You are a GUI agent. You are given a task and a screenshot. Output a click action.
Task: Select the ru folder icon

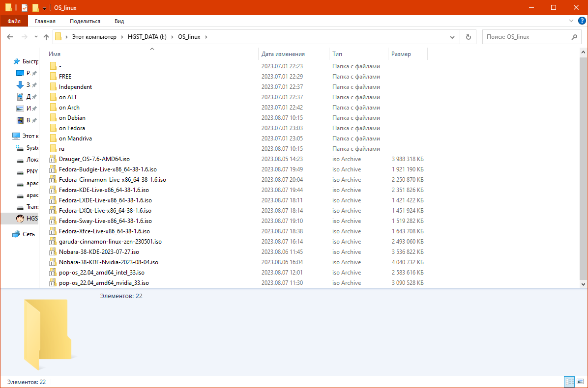click(53, 149)
